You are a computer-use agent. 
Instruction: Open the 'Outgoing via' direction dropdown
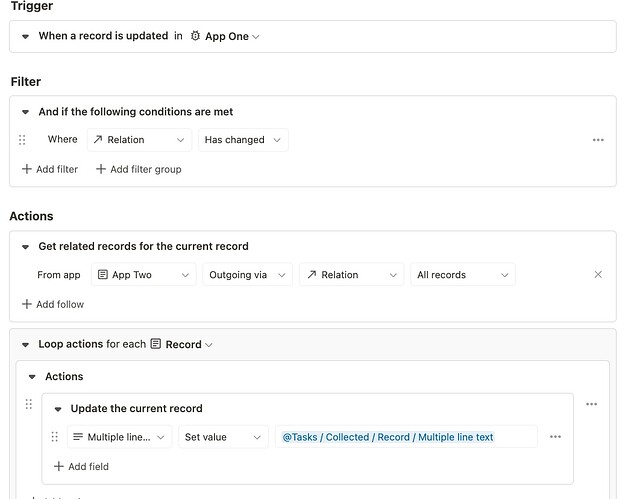coord(248,275)
